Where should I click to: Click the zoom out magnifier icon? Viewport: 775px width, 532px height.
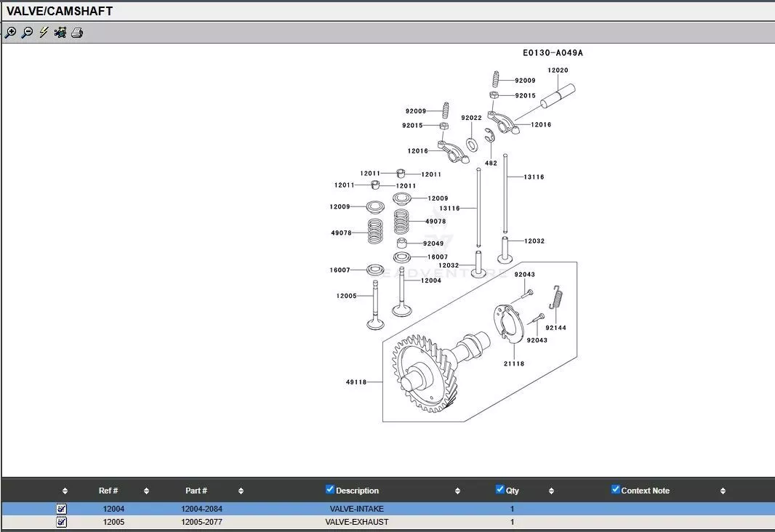click(27, 33)
